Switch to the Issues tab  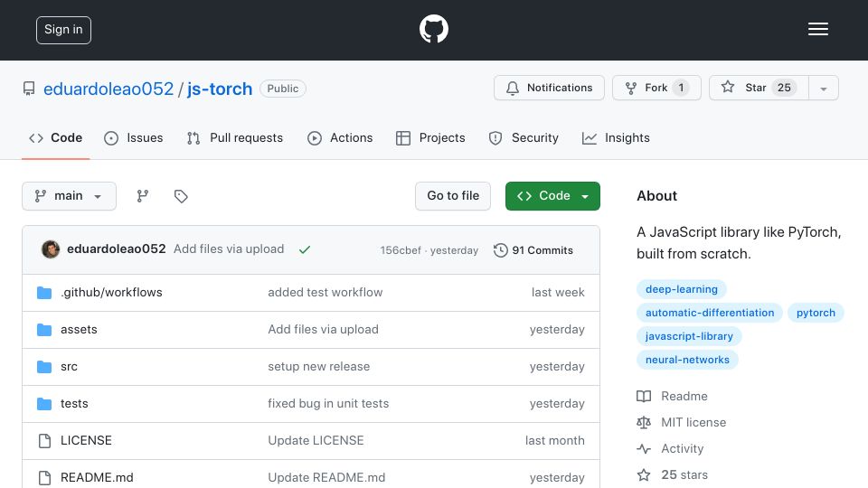[x=134, y=137]
